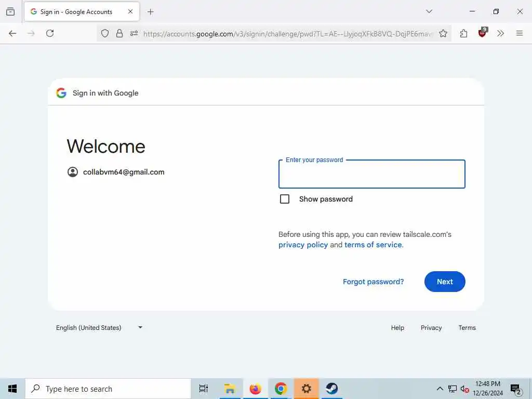Open the Terms footer link
Screen dimensions: 532x399
pyautogui.click(x=467, y=328)
